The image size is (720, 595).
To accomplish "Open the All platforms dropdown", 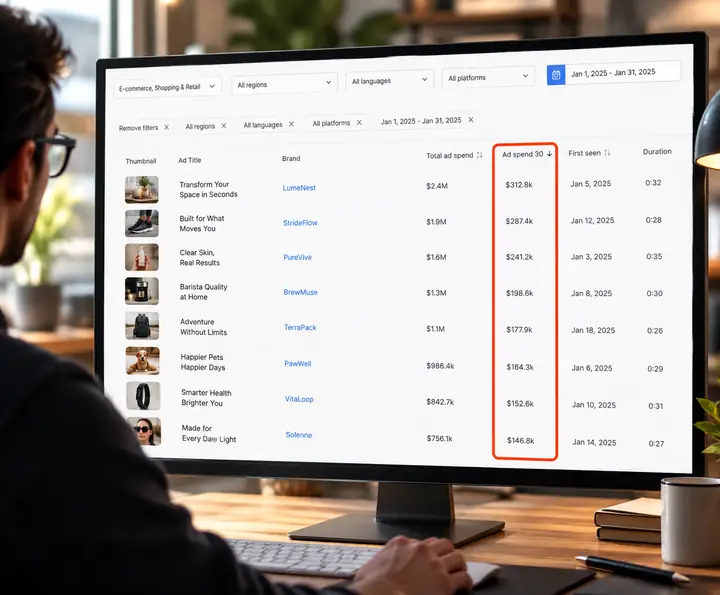I will click(x=488, y=77).
